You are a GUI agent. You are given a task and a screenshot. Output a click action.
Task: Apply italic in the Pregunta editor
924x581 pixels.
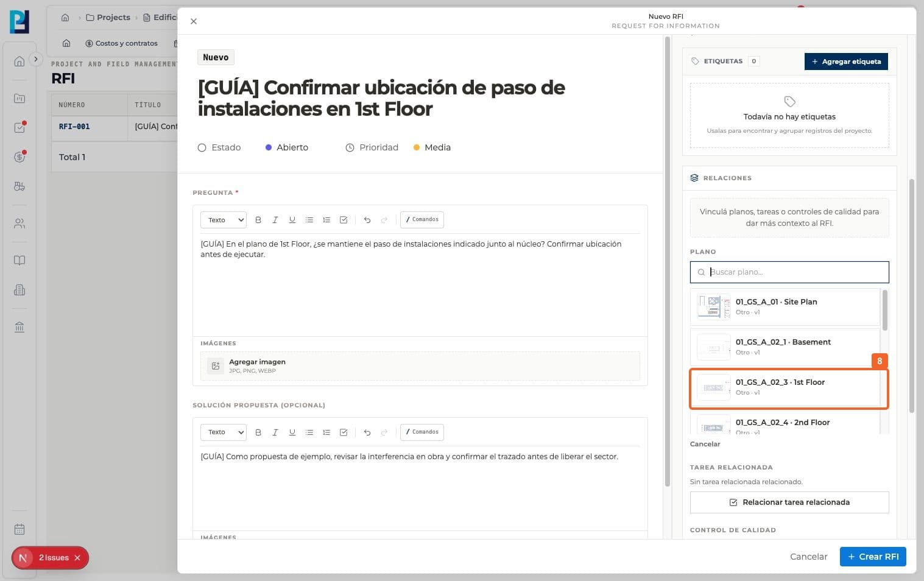pyautogui.click(x=275, y=220)
